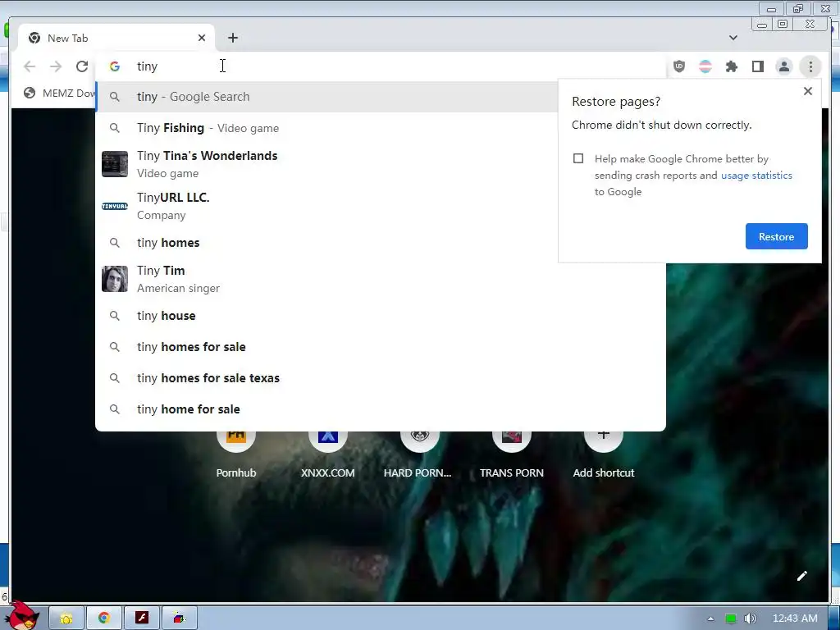Expand the tab search chevron
840x630 pixels.
[733, 38]
